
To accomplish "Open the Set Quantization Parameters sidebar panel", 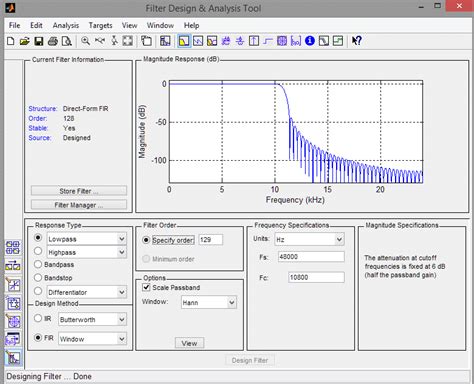I will pyautogui.click(x=13, y=284).
